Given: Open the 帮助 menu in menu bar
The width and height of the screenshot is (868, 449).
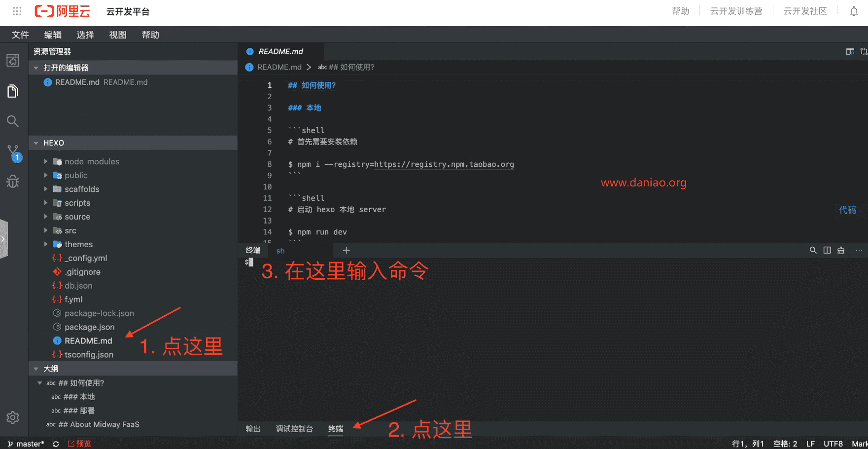Looking at the screenshot, I should pos(150,35).
